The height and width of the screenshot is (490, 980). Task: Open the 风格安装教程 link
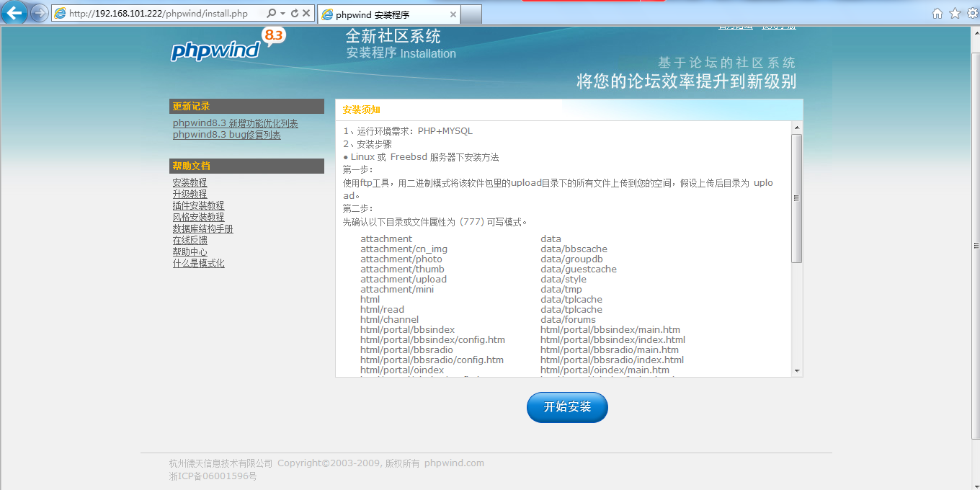tap(198, 217)
